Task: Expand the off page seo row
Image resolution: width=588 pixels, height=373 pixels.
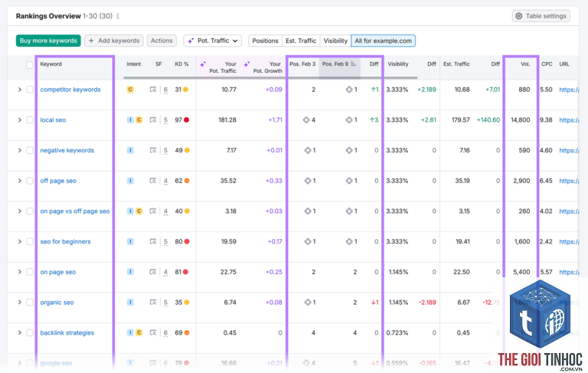Action: [x=19, y=181]
